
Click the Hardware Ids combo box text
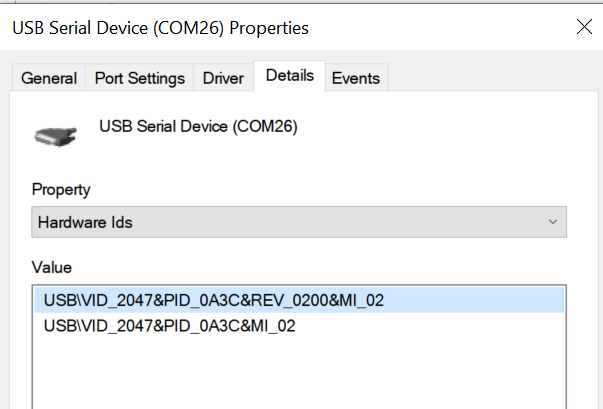[85, 222]
